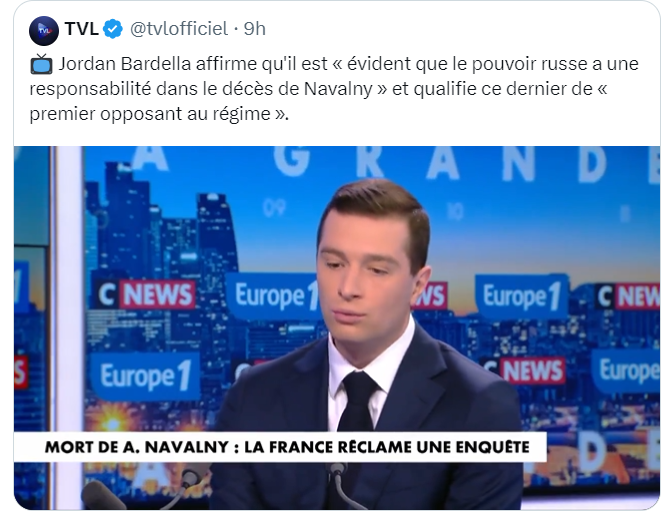Click the large letter G on the studio backdrop
Screen dimensions: 671x520
click(x=291, y=160)
